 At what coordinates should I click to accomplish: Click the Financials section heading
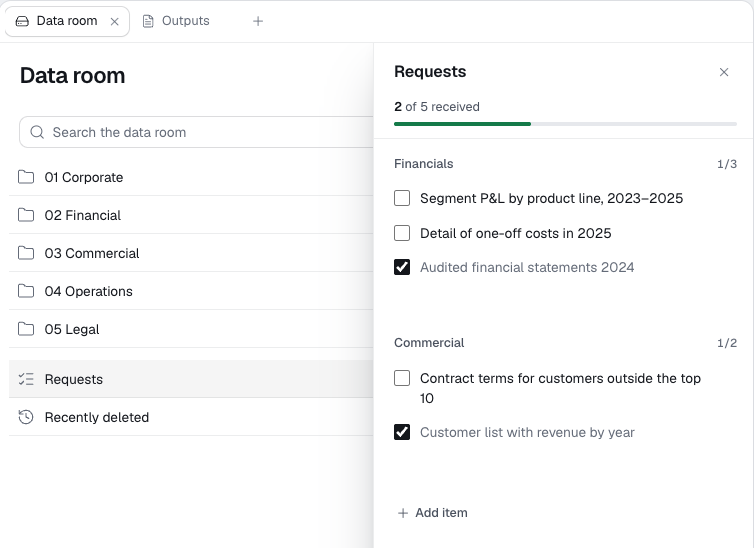point(424,164)
